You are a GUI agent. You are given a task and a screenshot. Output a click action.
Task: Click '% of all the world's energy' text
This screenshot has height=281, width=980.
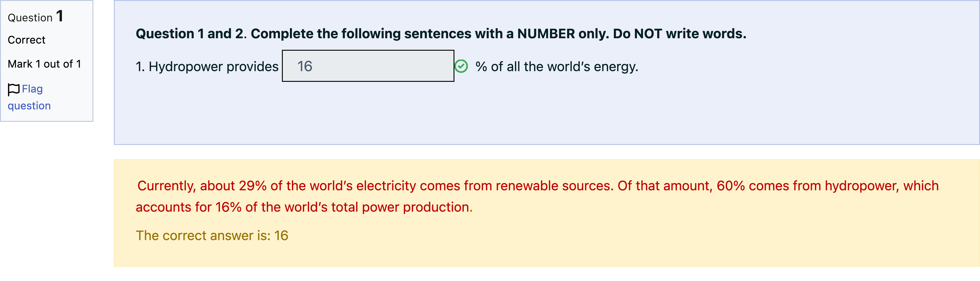pos(556,66)
